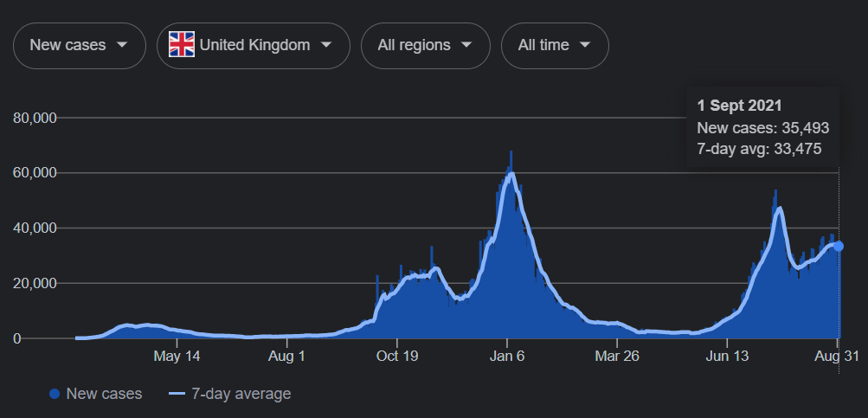Open the All regions dropdown
This screenshot has width=868, height=418.
point(425,45)
